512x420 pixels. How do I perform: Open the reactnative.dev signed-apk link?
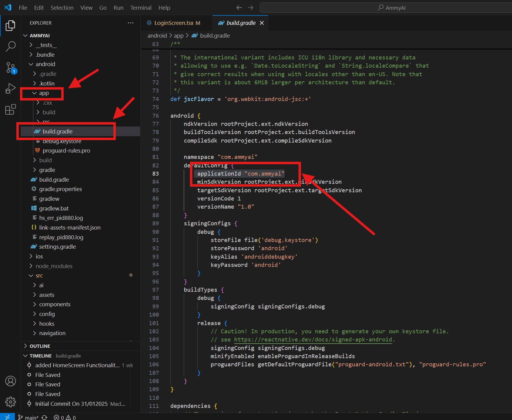coord(313,340)
